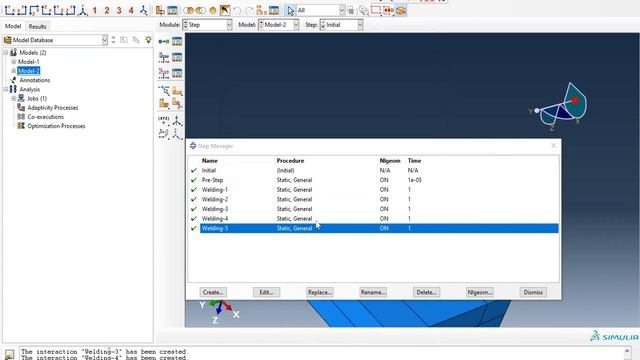Click Rename... in Step Manager
Screen dimensions: 640x360
tap(373, 292)
